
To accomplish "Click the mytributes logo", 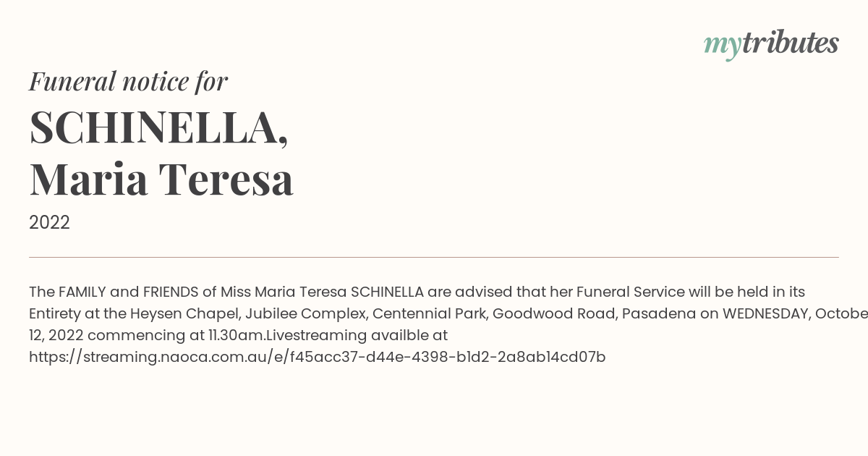I will point(771,45).
